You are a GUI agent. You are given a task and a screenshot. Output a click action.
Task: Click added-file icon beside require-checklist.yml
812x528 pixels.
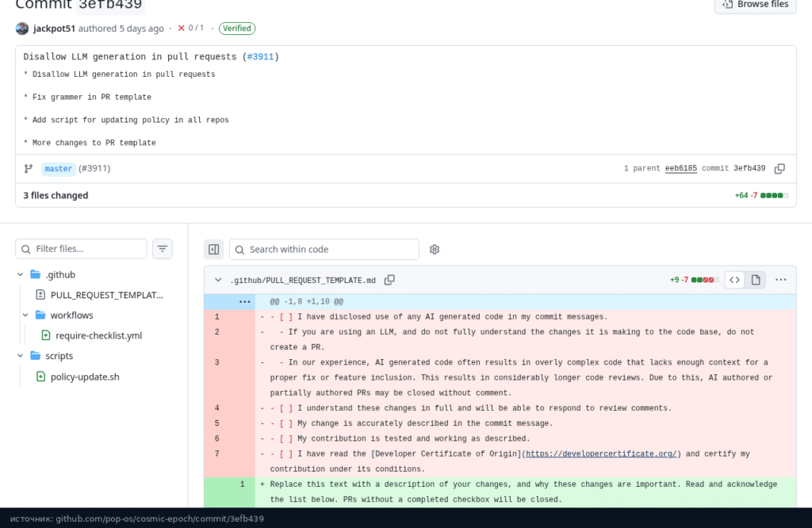[x=46, y=335]
